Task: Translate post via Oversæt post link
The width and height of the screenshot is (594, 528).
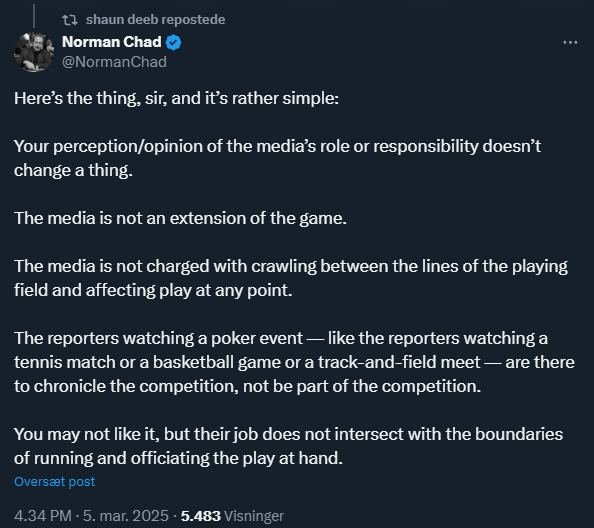Action: [55, 481]
